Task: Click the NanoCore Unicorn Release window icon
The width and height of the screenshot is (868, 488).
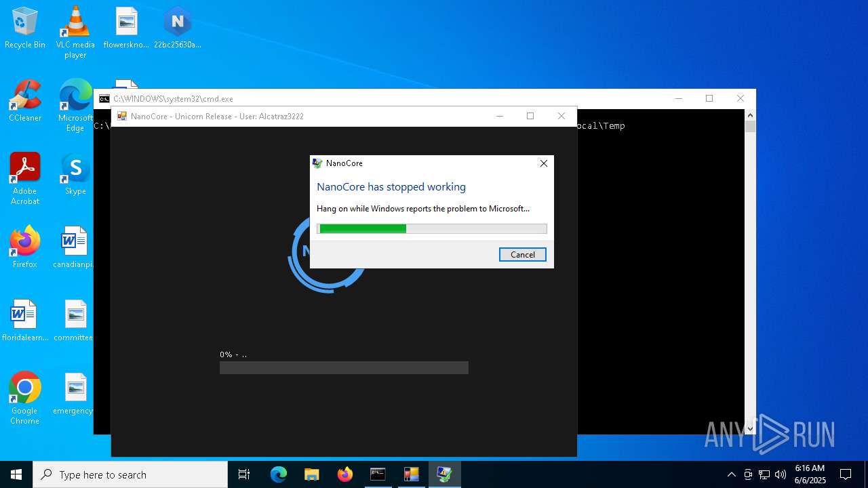Action: 122,117
